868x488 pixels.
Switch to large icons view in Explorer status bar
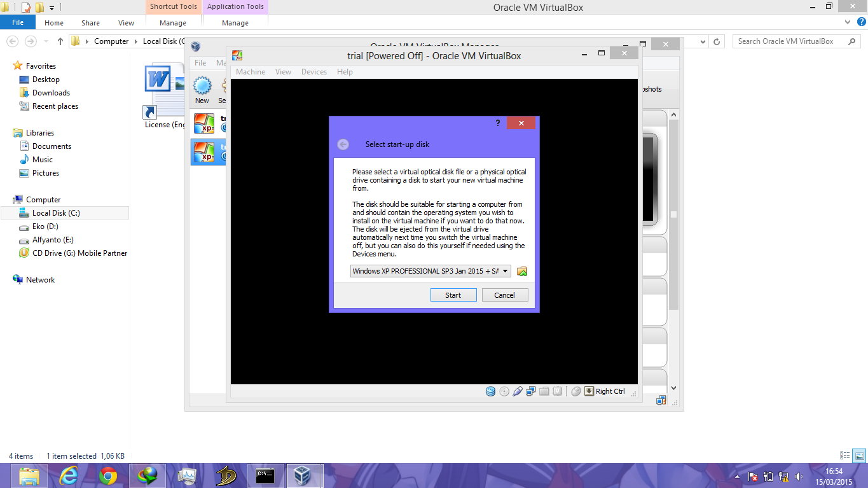point(859,456)
